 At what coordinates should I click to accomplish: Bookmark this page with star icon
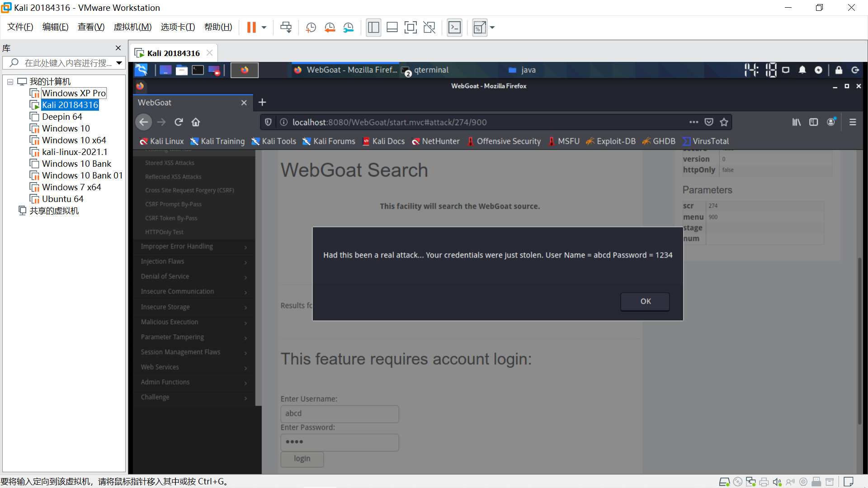(x=724, y=122)
